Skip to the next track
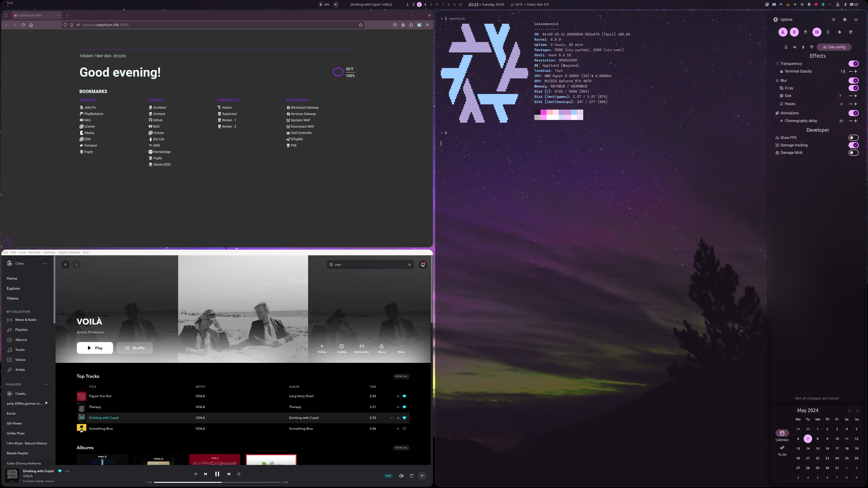The height and width of the screenshot is (488, 868). [229, 474]
